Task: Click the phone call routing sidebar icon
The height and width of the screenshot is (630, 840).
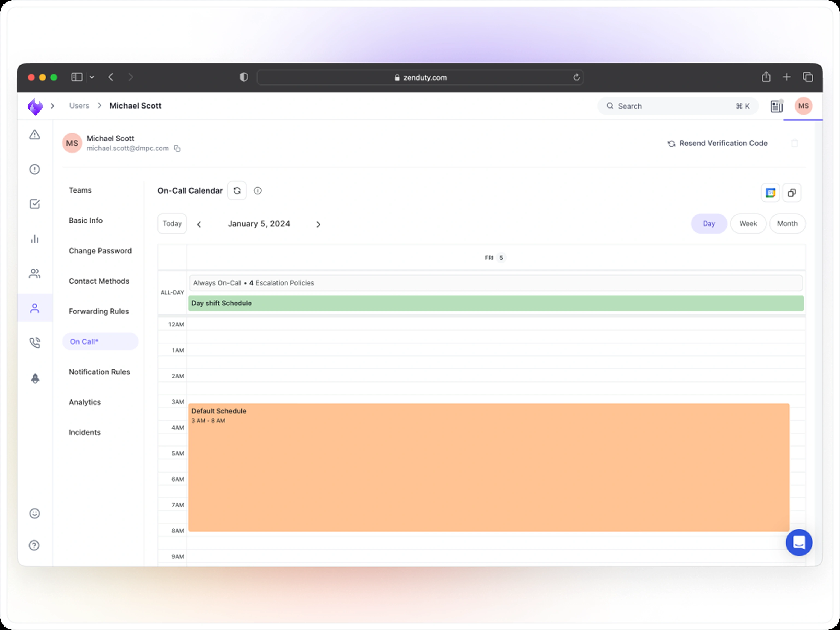Action: (34, 343)
